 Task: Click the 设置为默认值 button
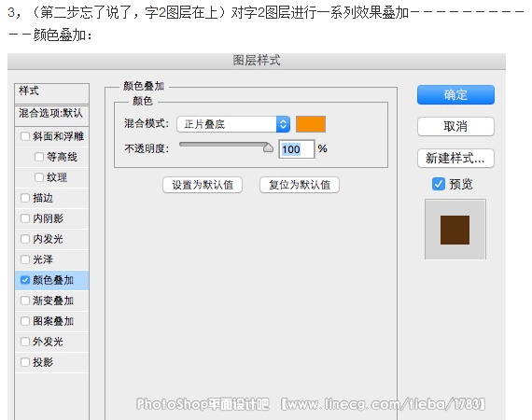[x=203, y=185]
